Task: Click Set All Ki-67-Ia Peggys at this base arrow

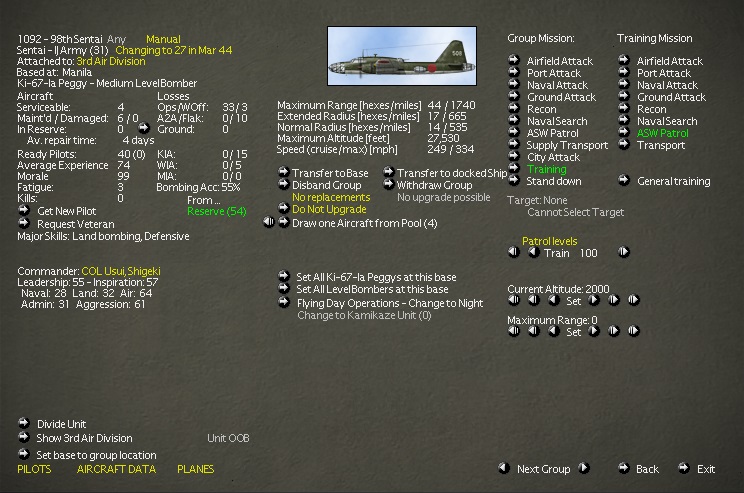Action: click(283, 275)
